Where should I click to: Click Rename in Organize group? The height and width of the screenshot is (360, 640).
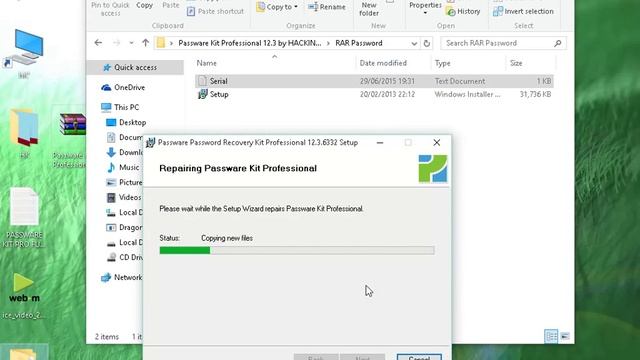click(327, 7)
